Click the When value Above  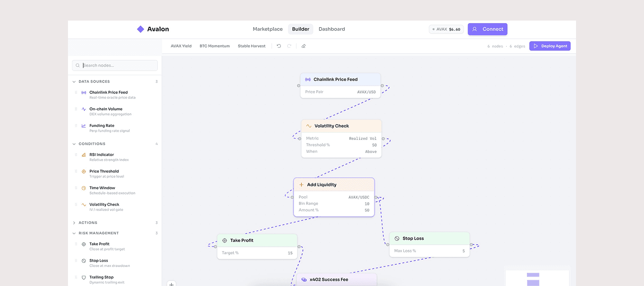coord(371,152)
